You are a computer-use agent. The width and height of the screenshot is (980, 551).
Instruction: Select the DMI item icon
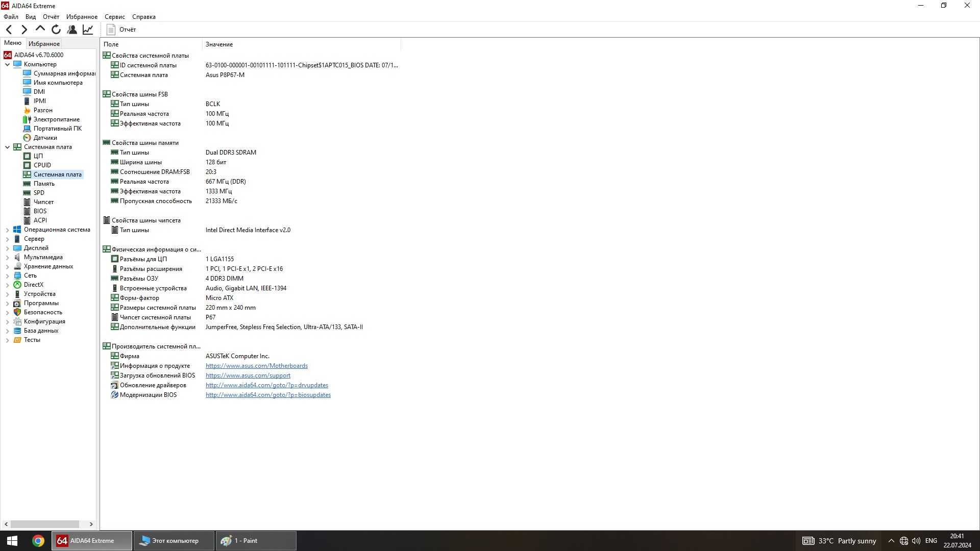[x=27, y=92]
